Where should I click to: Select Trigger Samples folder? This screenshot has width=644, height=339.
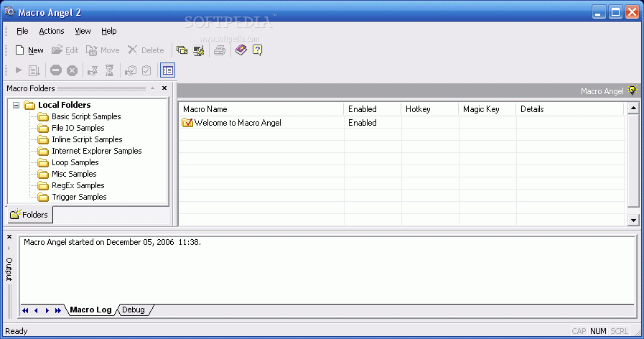coord(79,197)
